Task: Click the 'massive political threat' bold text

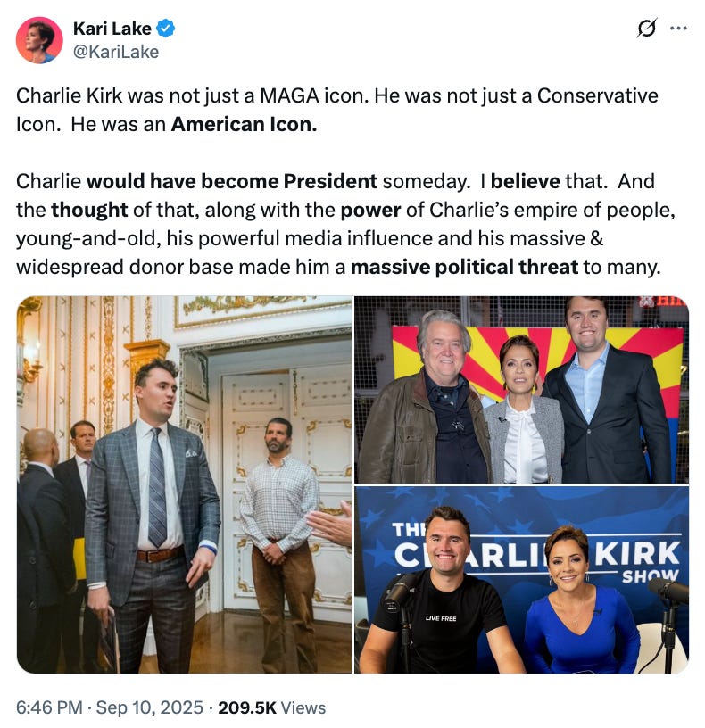Action: point(464,267)
